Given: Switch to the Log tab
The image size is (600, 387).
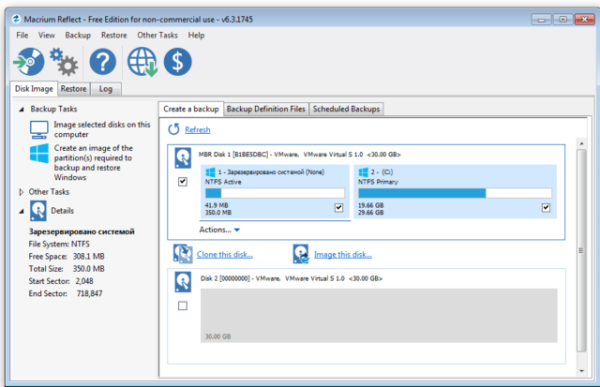Looking at the screenshot, I should (106, 89).
